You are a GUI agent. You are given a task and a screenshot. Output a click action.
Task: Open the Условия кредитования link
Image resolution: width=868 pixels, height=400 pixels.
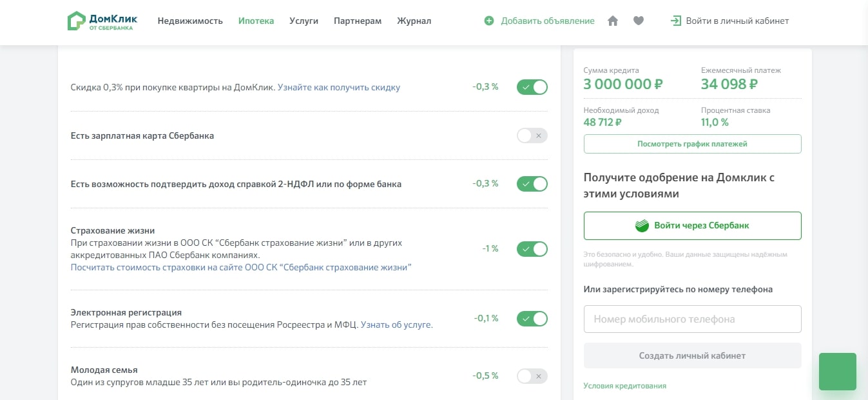[624, 386]
